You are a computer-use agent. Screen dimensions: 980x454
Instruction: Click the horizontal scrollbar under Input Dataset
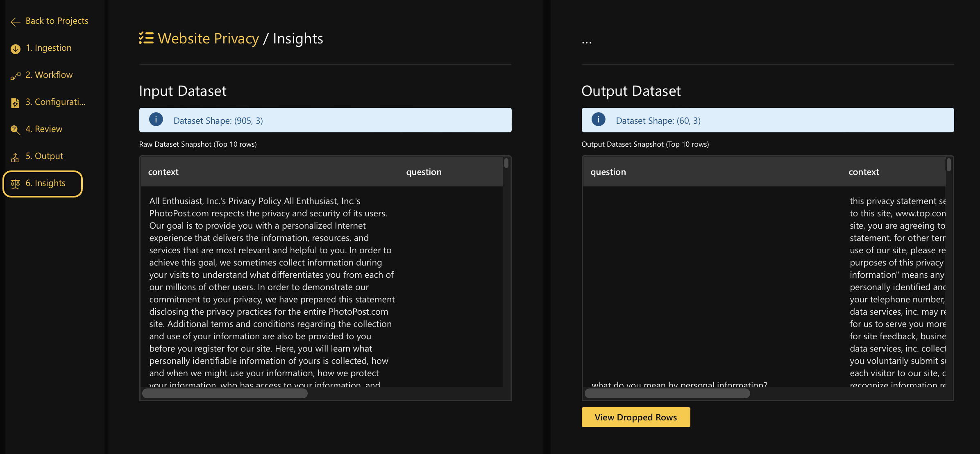pos(225,393)
